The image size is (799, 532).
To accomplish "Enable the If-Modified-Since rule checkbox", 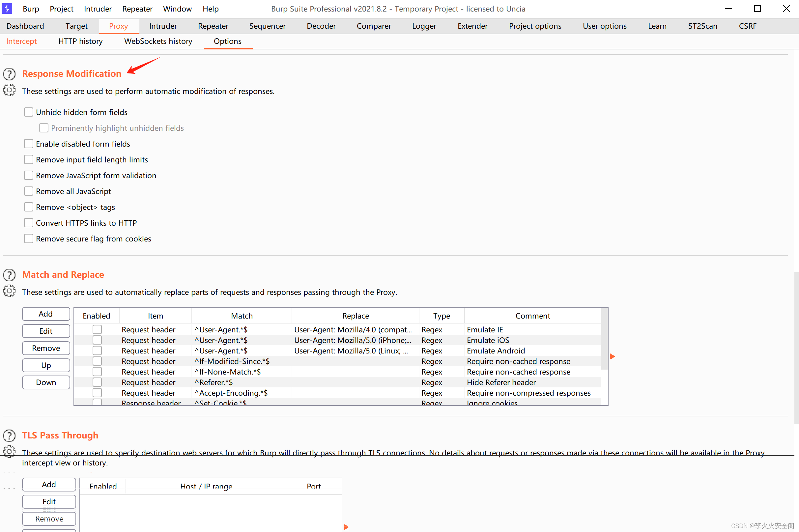I will [98, 361].
